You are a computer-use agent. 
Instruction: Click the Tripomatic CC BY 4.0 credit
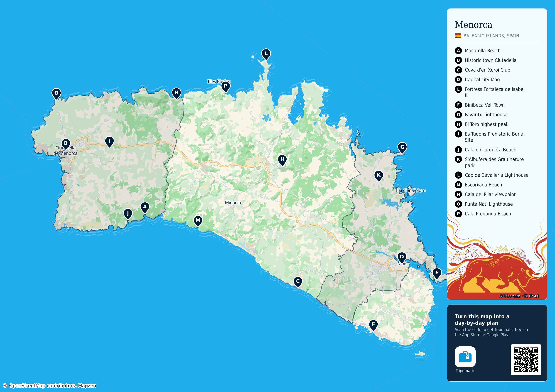click(519, 296)
